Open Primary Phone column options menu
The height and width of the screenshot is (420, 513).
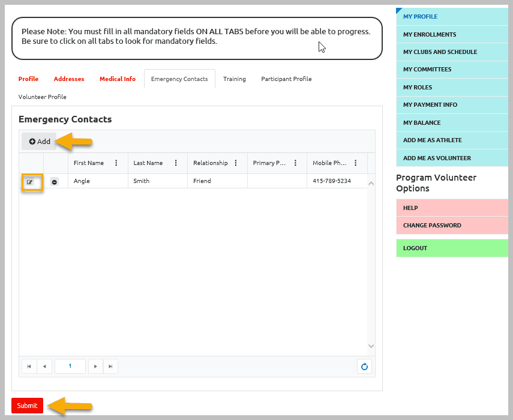pyautogui.click(x=295, y=163)
